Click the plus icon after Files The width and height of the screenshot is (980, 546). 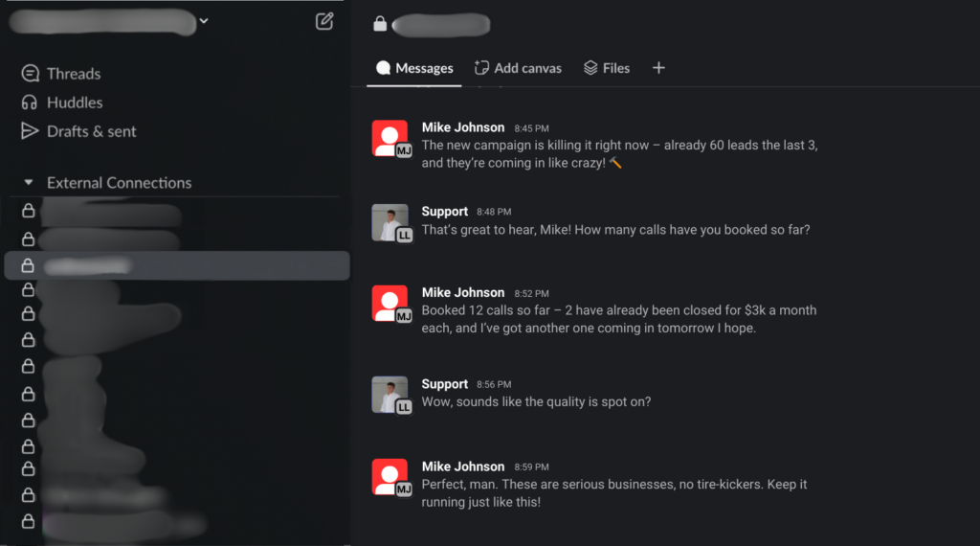[x=658, y=68]
